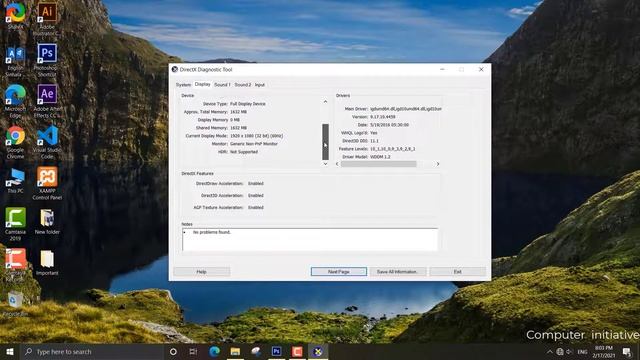Open the ShareX desktop shortcut
This screenshot has width=640, height=360.
click(x=16, y=15)
